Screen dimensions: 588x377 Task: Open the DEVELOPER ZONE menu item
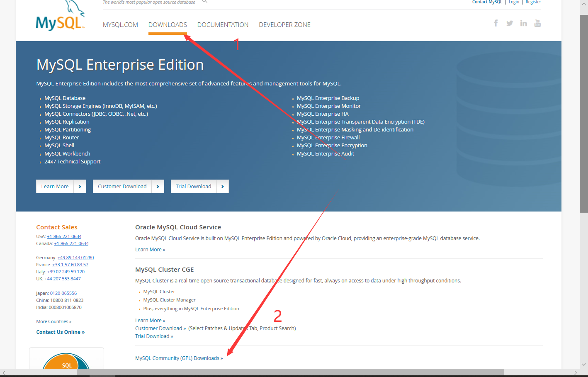(x=284, y=25)
